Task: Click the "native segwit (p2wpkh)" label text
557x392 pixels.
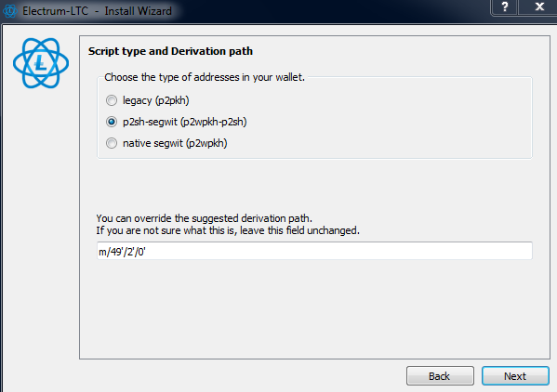Action: [x=175, y=143]
